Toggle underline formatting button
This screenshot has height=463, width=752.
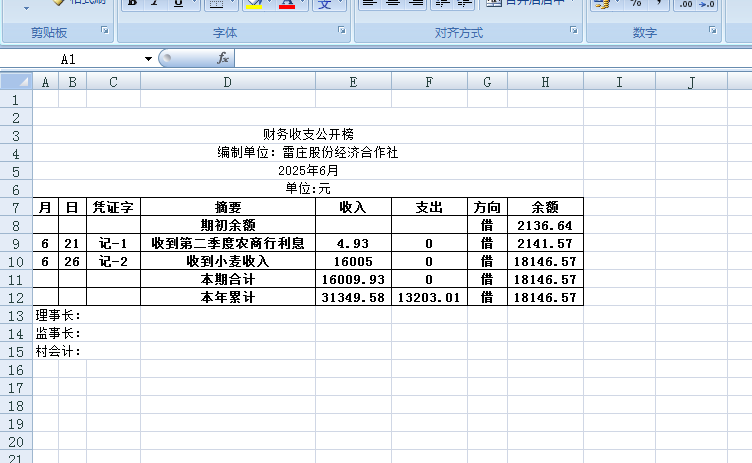tap(178, 3)
